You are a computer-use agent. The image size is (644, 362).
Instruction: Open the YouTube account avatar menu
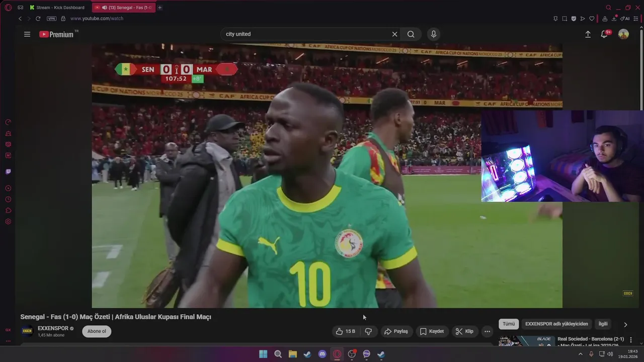pyautogui.click(x=623, y=34)
